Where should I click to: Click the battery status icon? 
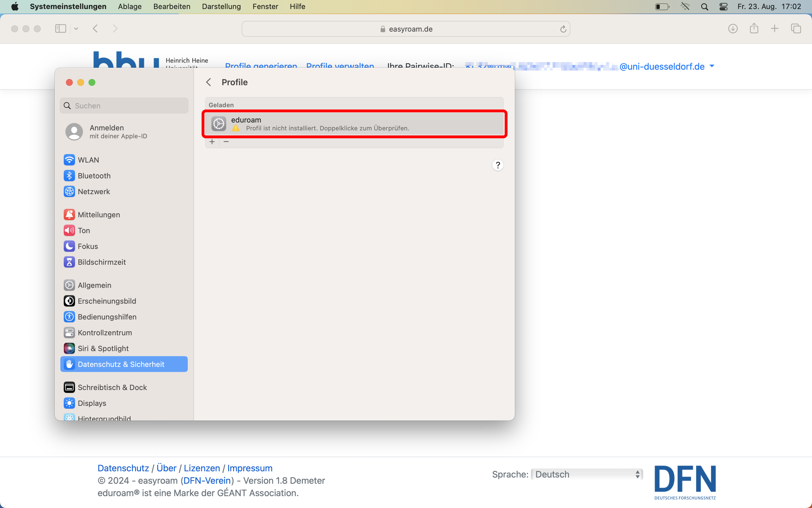662,6
